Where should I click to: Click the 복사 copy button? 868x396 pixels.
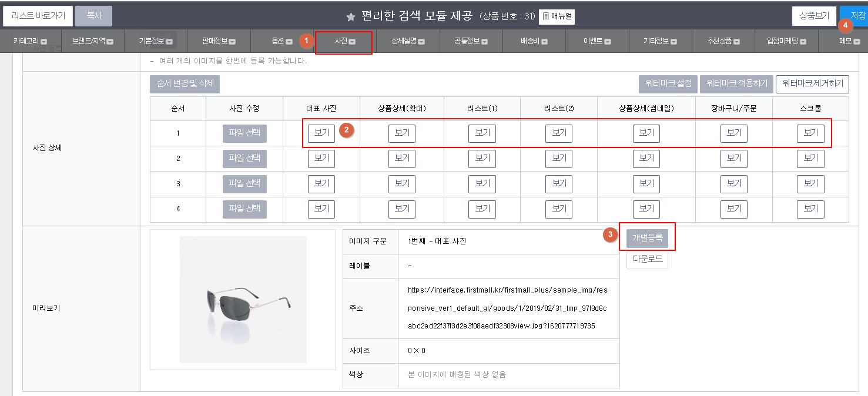94,16
